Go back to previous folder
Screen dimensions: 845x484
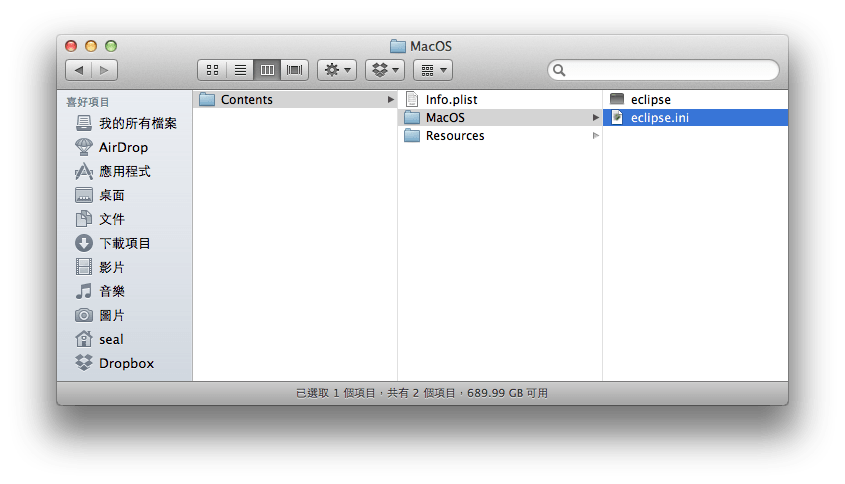click(79, 70)
